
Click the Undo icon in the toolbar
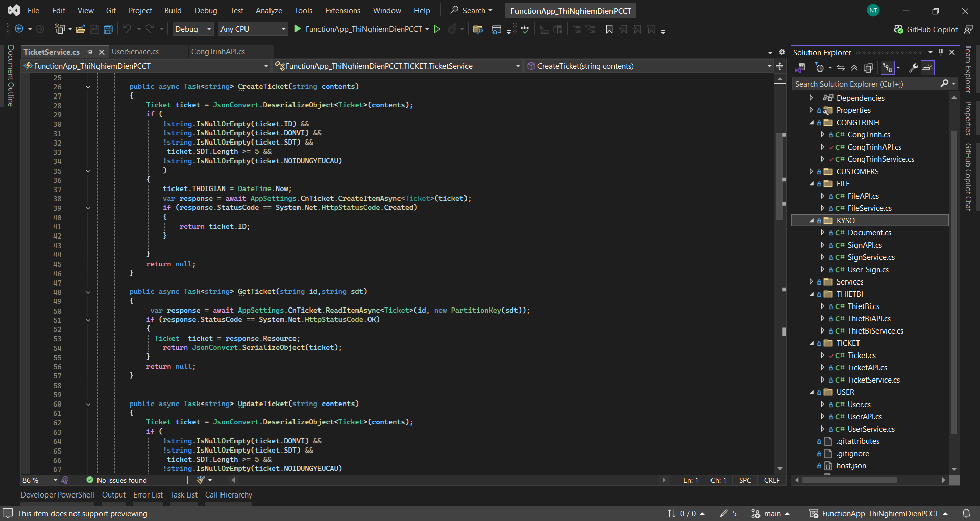coord(127,29)
